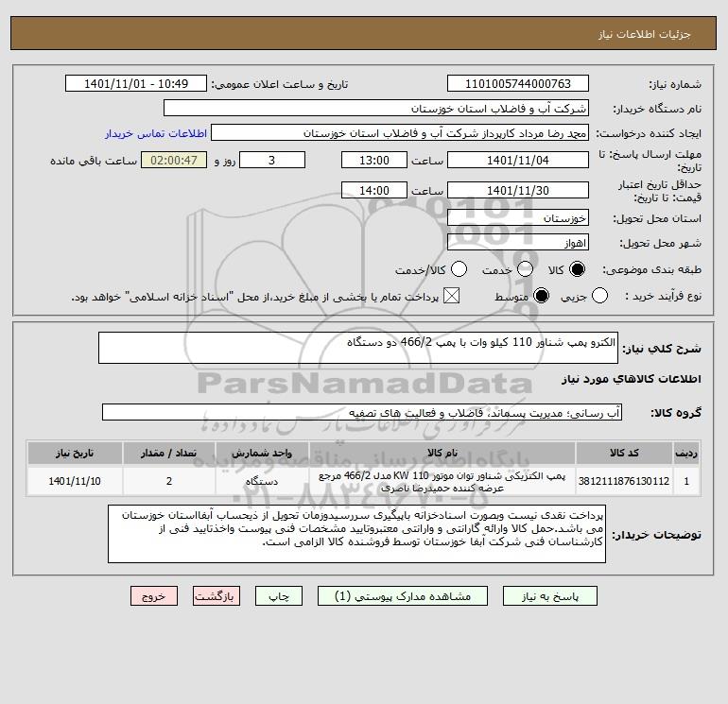Click the buyer notes text area
This screenshot has width=728, height=704.
tap(356, 534)
